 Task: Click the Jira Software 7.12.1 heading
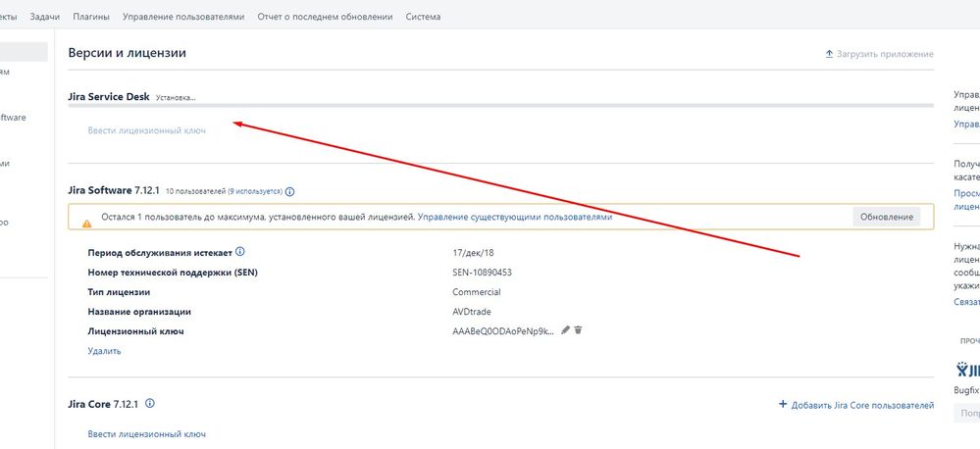tap(115, 190)
